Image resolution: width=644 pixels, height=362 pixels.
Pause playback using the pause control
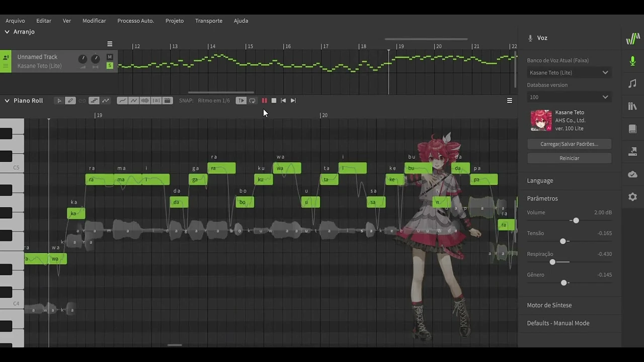point(264,101)
